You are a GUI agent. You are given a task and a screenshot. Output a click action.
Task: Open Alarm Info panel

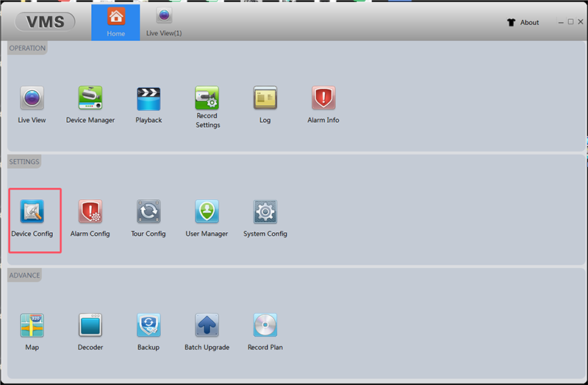tap(323, 98)
